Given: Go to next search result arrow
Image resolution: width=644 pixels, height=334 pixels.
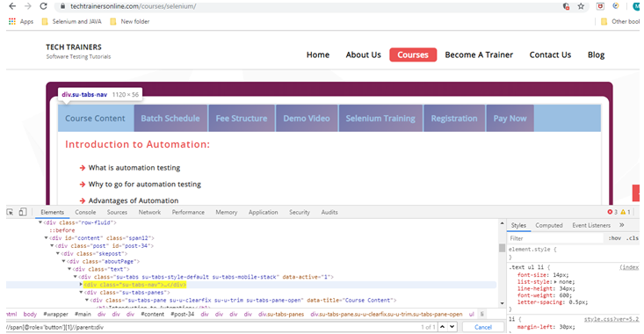Looking at the screenshot, I should pyautogui.click(x=452, y=327).
